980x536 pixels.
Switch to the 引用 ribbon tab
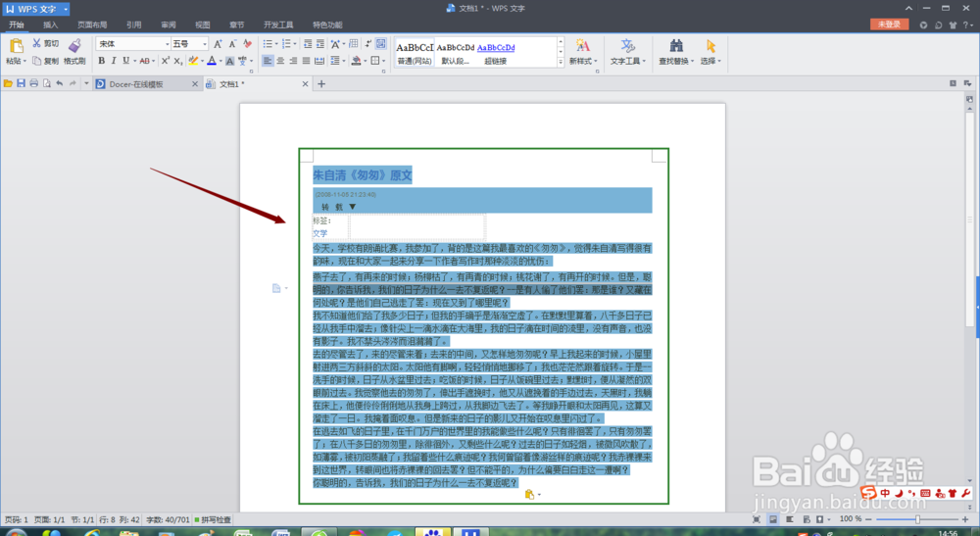click(133, 25)
